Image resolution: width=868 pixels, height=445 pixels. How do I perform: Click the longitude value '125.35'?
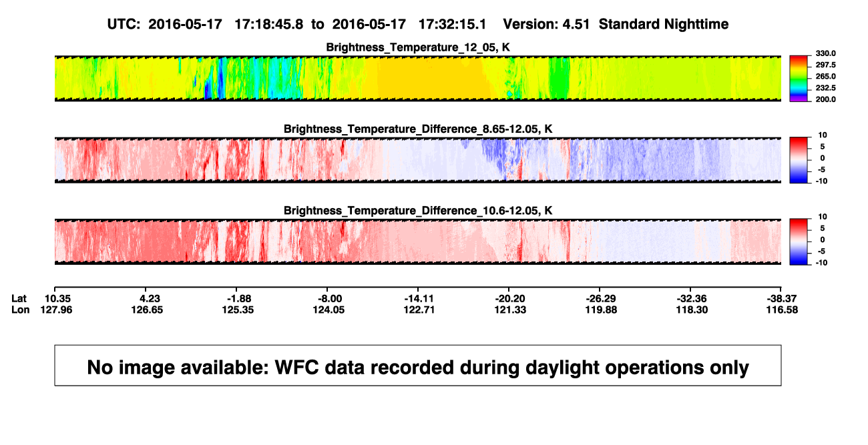[239, 310]
